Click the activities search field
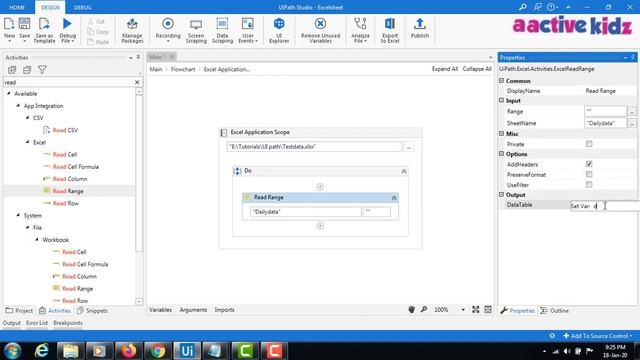640x360 pixels. tap(69, 82)
